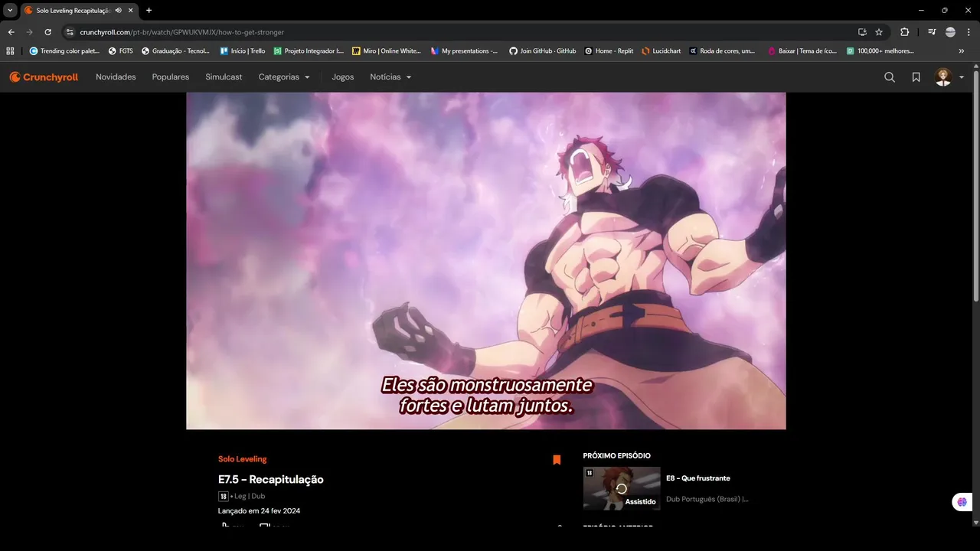Open the FGTS bookmark
The width and height of the screenshot is (980, 551).
(x=121, y=51)
